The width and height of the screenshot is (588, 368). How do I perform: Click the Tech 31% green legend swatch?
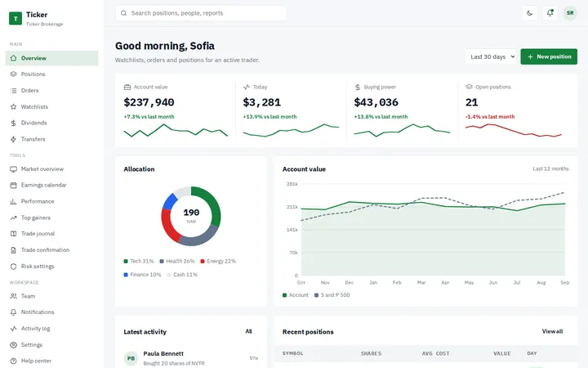[126, 262]
